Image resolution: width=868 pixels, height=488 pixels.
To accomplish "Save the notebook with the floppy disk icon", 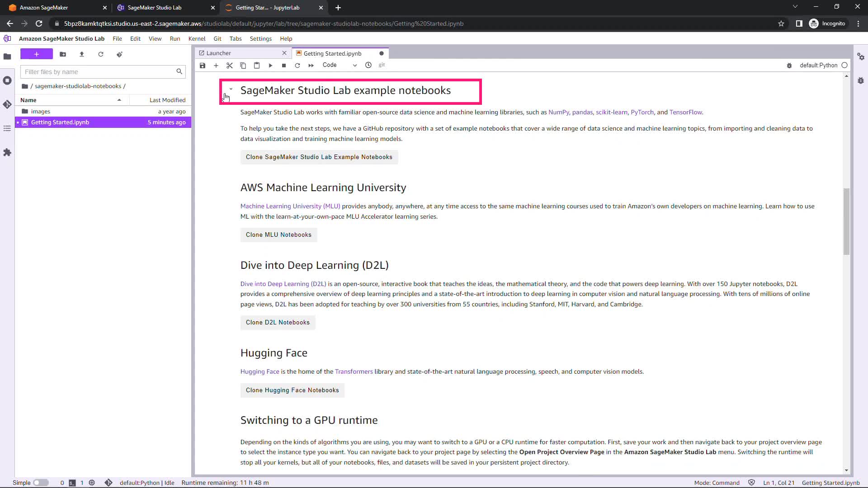I will [x=203, y=66].
